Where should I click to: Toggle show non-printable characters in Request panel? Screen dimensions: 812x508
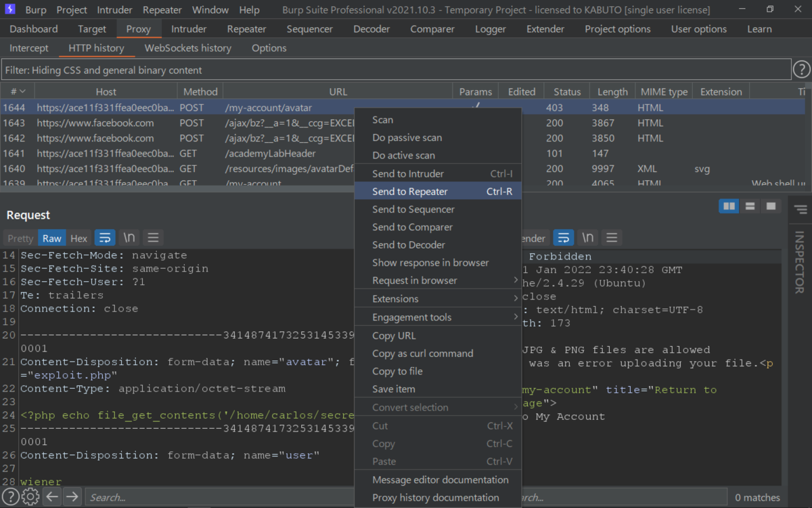coord(129,238)
